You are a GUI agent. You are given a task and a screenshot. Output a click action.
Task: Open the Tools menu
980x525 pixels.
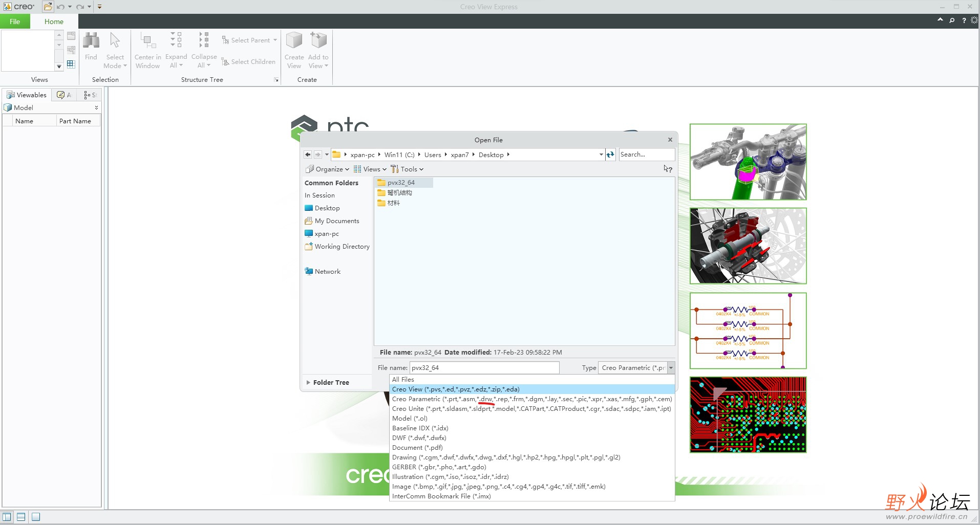(407, 169)
